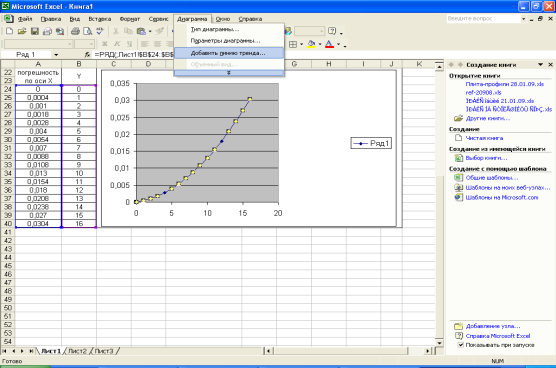This screenshot has height=368, width=556.
Task: Click the Name Box showing Ряд 1
Action: [x=27, y=55]
